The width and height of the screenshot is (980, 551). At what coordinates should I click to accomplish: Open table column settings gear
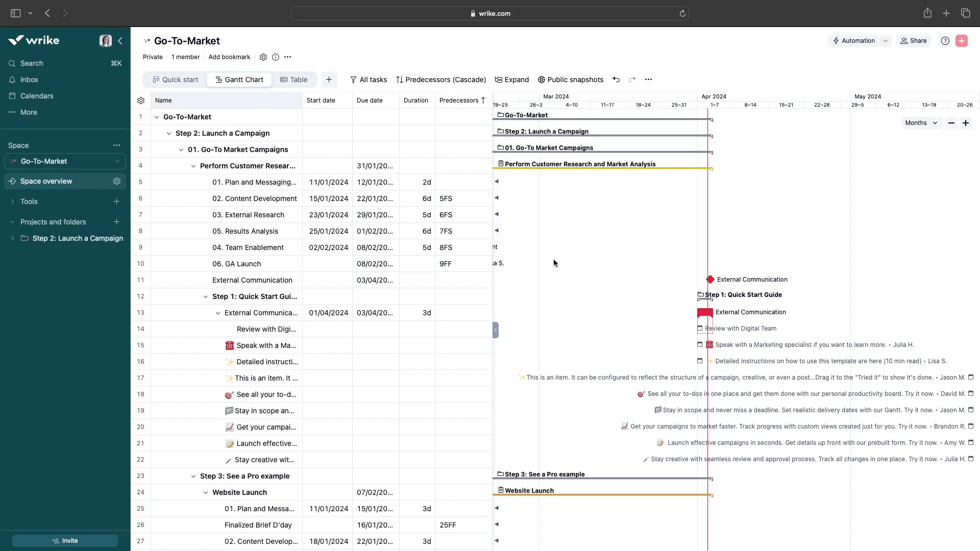point(141,101)
